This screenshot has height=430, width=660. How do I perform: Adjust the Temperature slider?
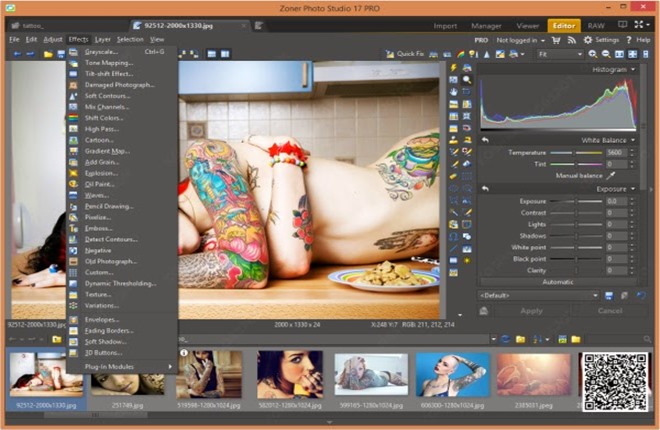(576, 153)
